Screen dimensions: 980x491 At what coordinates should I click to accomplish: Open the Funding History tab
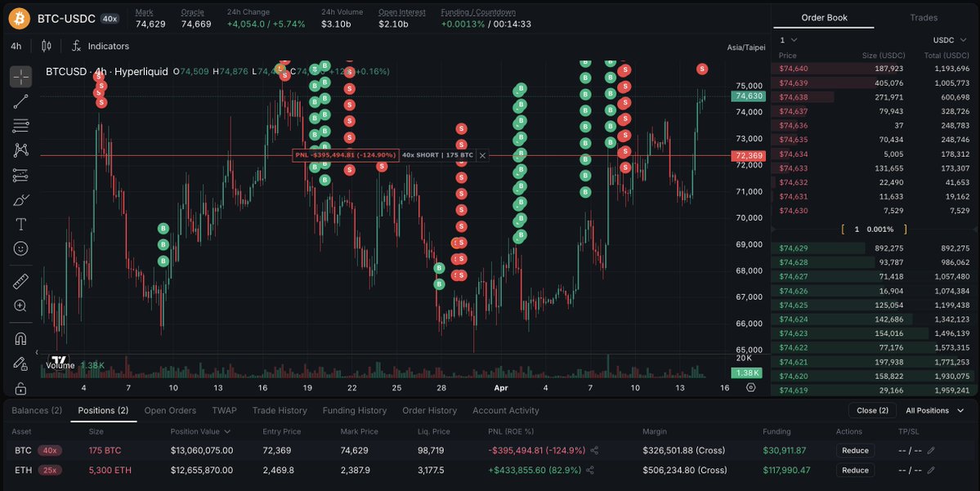coord(354,410)
